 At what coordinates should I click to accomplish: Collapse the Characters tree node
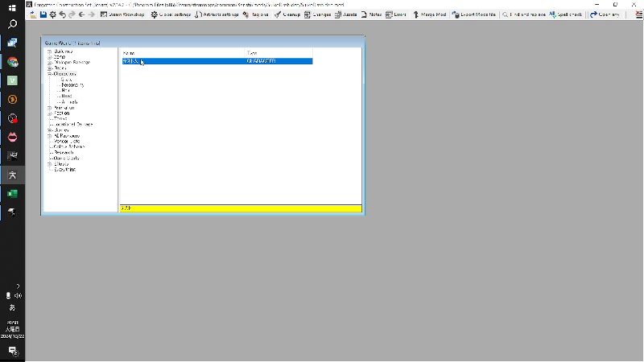(x=50, y=74)
